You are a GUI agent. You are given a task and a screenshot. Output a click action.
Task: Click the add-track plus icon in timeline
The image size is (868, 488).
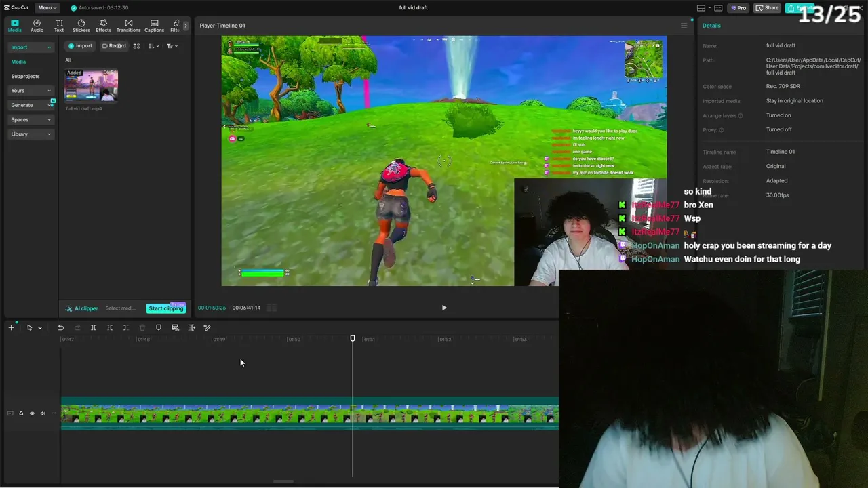[x=11, y=327]
